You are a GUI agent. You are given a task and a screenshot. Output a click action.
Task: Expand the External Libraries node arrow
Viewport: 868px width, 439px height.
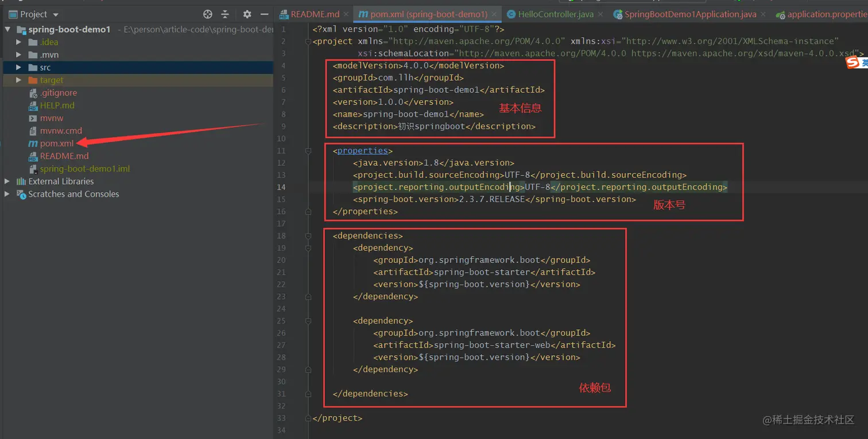[x=7, y=181]
